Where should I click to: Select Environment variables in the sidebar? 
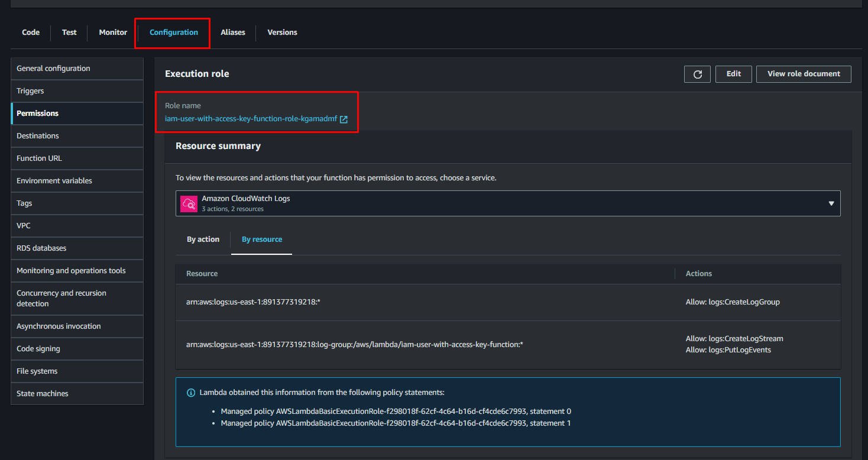(54, 181)
